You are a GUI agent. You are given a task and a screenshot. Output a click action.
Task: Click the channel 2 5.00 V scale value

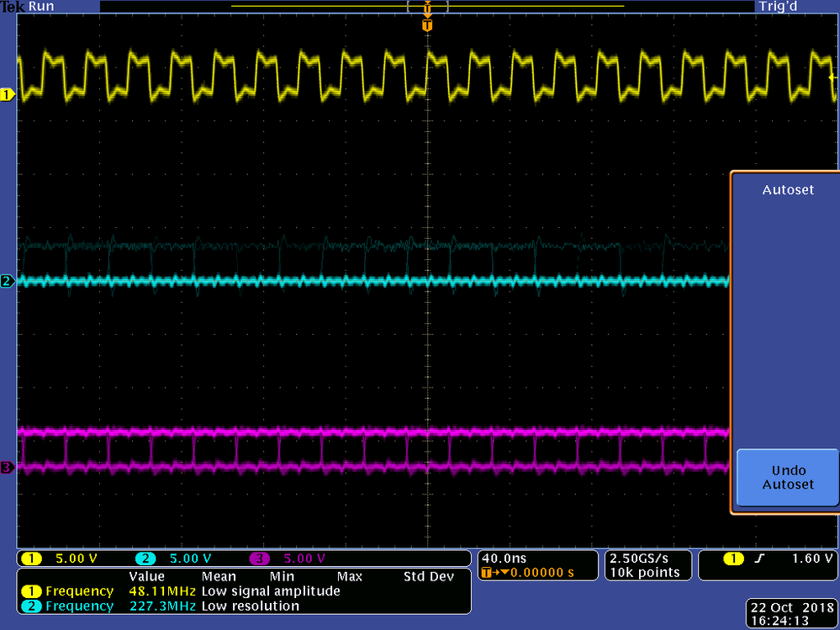pos(190,559)
